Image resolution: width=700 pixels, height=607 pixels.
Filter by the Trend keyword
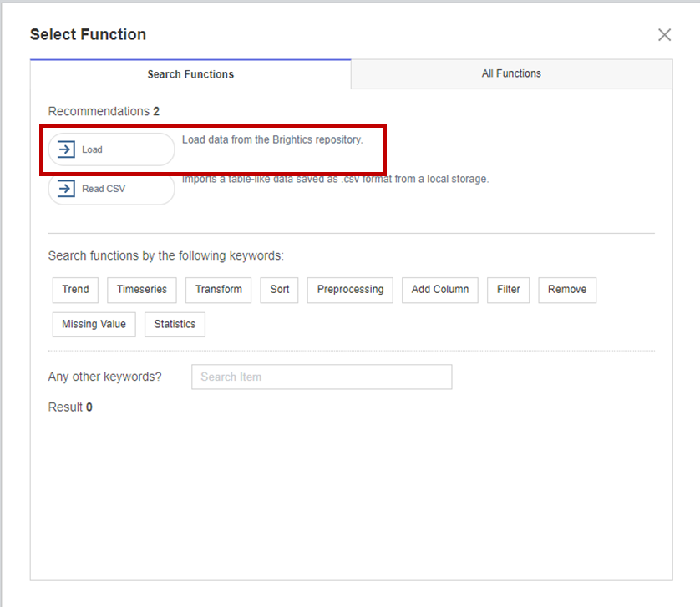(75, 290)
